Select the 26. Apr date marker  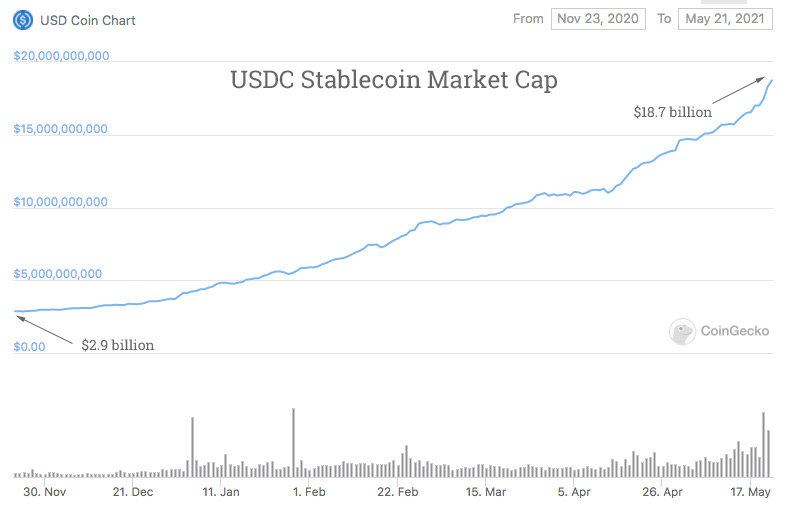coord(662,492)
